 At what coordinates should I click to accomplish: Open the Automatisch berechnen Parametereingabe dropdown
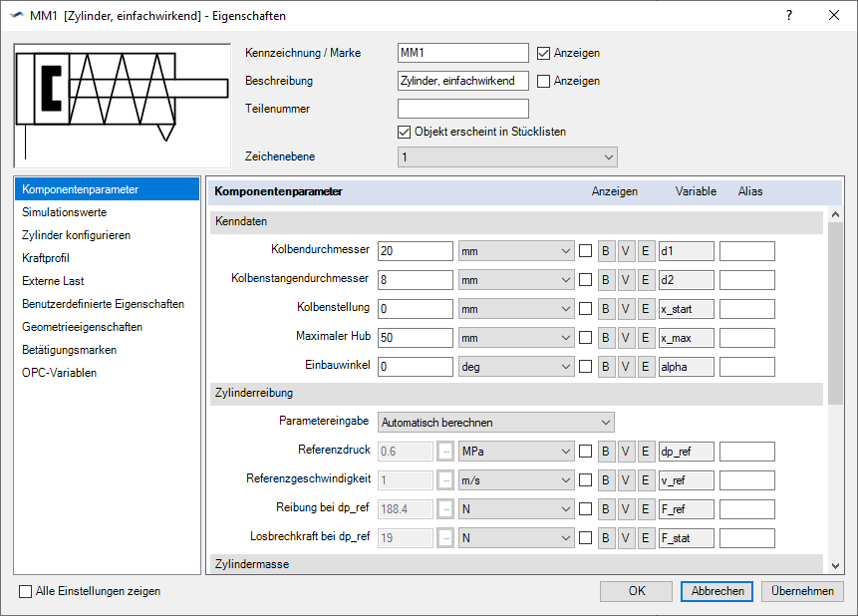click(x=495, y=422)
